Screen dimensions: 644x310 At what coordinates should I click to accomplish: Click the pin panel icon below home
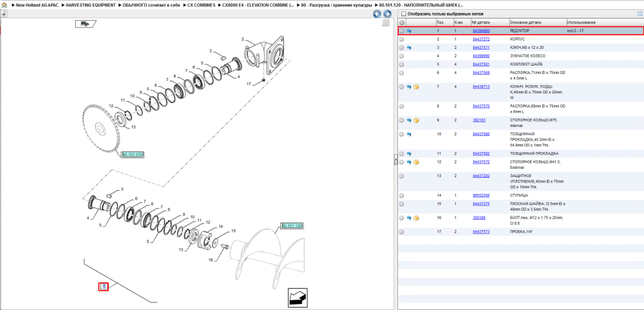tap(4, 14)
